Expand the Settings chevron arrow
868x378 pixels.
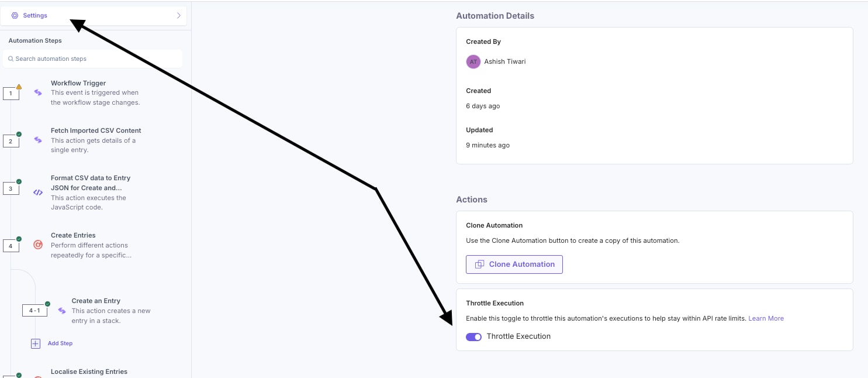tap(178, 16)
